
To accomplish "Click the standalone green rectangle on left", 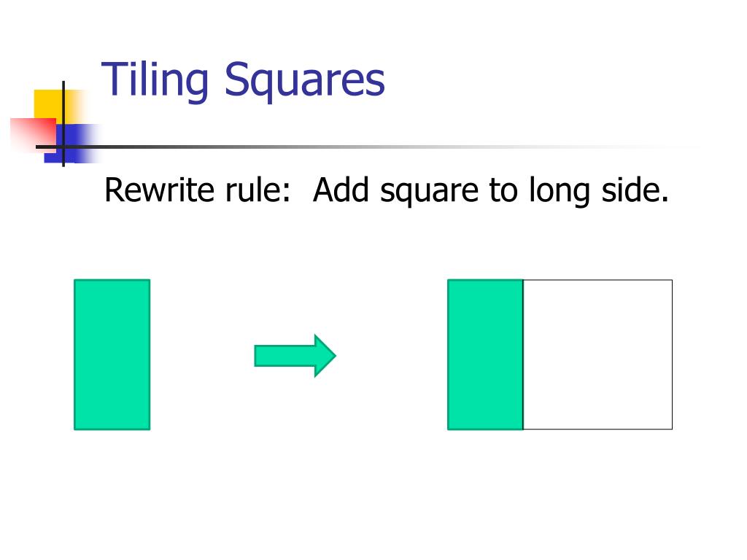I will pos(112,355).
